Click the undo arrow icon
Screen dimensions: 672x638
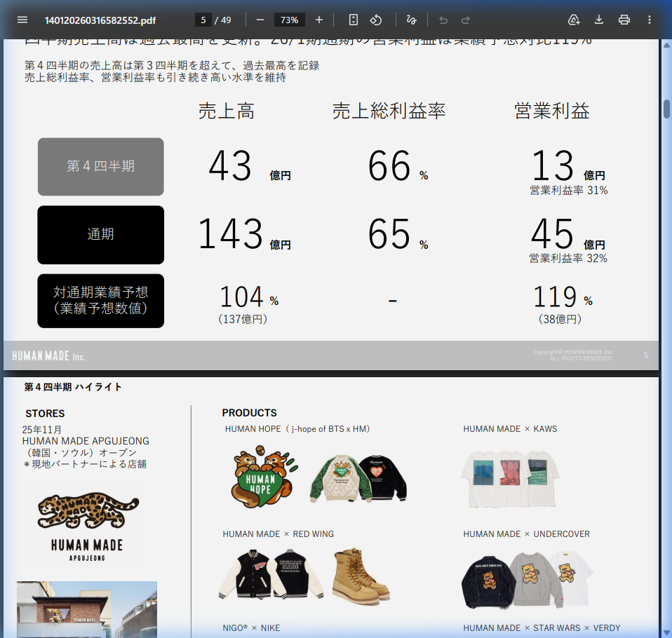[443, 20]
